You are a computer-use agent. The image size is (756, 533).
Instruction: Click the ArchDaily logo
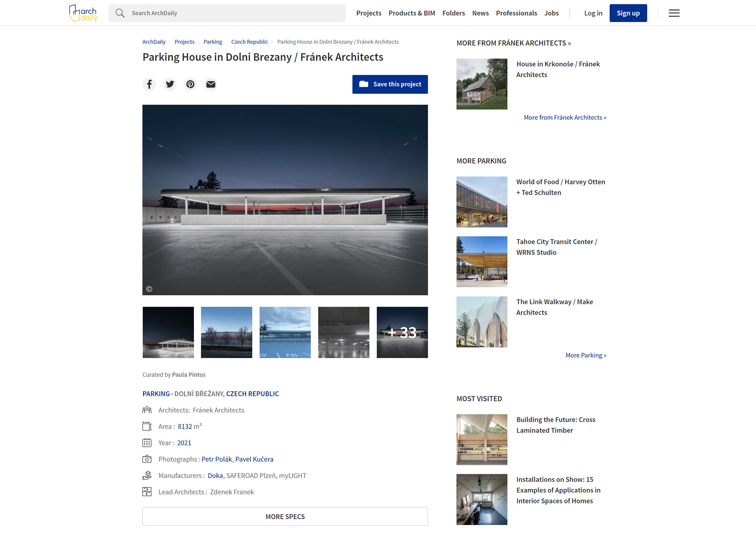pos(83,13)
